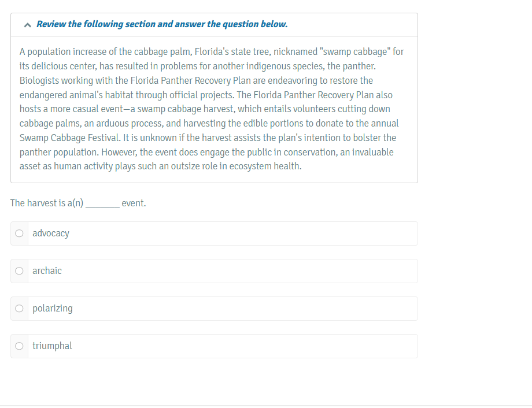Image resolution: width=532 pixels, height=408 pixels.
Task: Click the passage line starting 'A population increase'
Action: tap(212, 51)
